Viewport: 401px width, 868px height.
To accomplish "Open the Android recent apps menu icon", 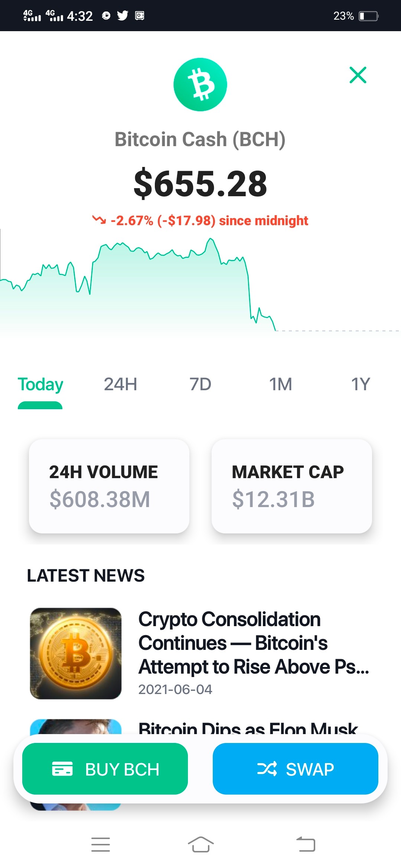I will [101, 845].
